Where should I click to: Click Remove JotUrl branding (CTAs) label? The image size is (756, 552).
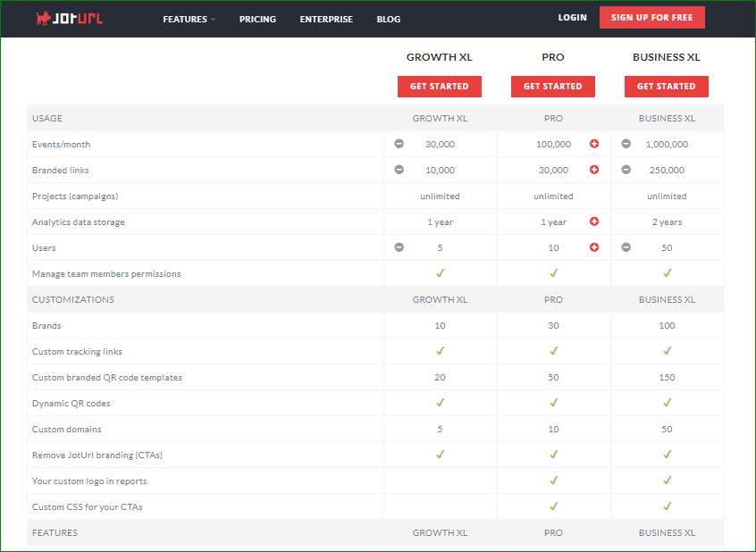(97, 456)
